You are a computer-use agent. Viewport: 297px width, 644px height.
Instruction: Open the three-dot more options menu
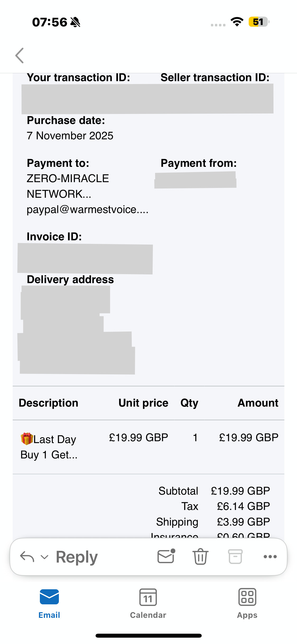coord(270,556)
